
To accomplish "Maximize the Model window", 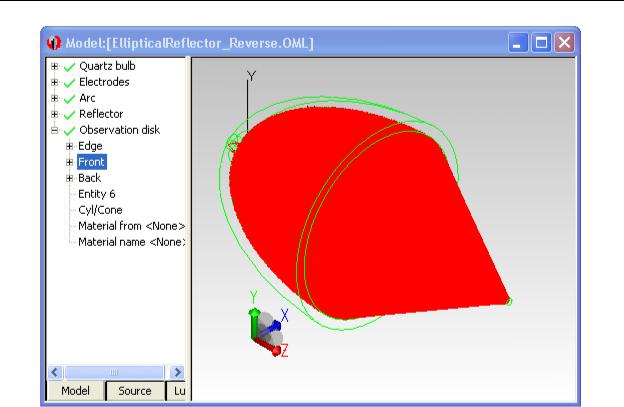I will click(x=541, y=43).
